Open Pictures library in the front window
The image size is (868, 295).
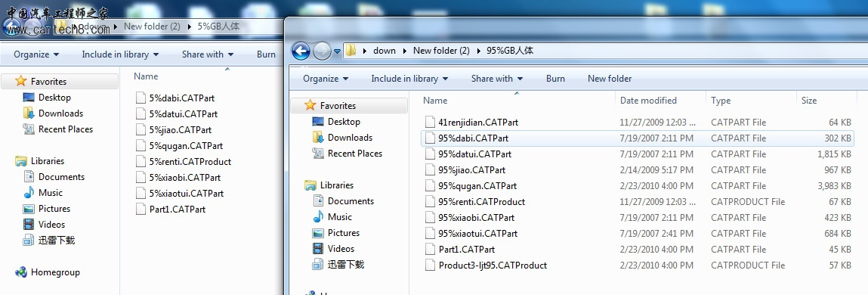click(343, 233)
